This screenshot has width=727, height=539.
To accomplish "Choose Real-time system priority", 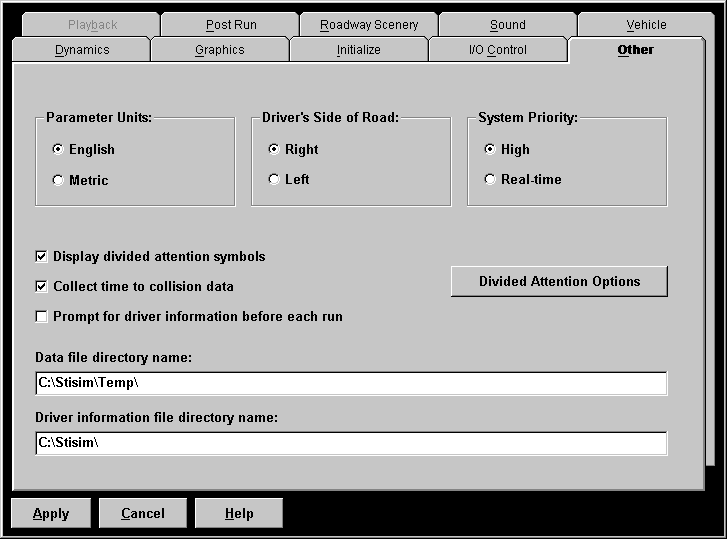I will (x=490, y=180).
